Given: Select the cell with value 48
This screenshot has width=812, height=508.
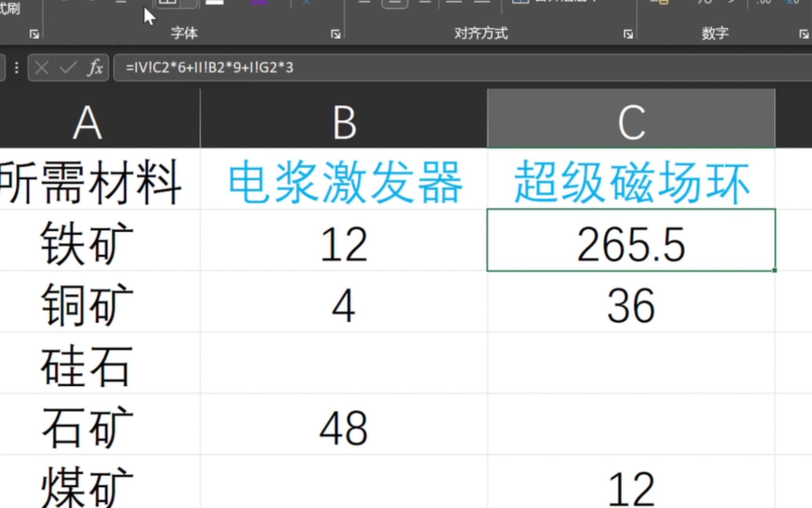Looking at the screenshot, I should (x=344, y=424).
